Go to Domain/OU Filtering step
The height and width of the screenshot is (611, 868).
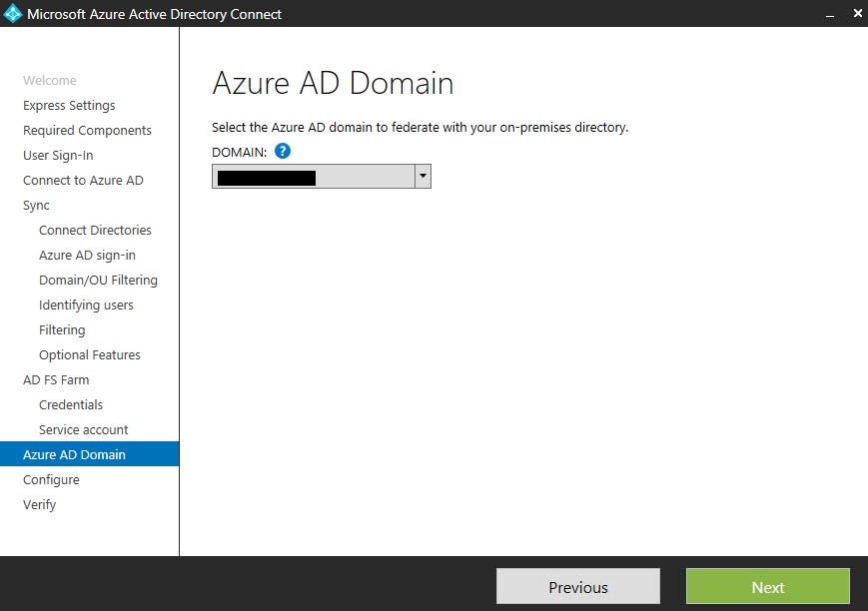tap(98, 281)
